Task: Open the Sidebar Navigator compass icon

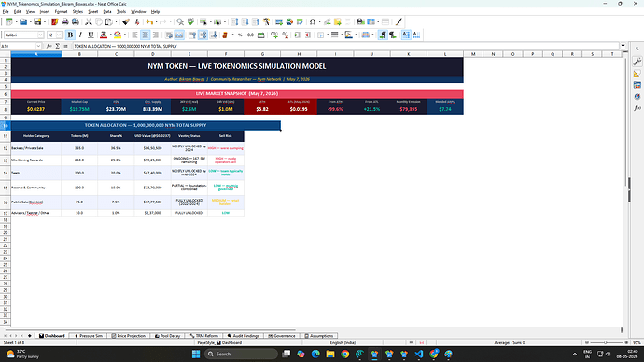Action: coord(637,96)
